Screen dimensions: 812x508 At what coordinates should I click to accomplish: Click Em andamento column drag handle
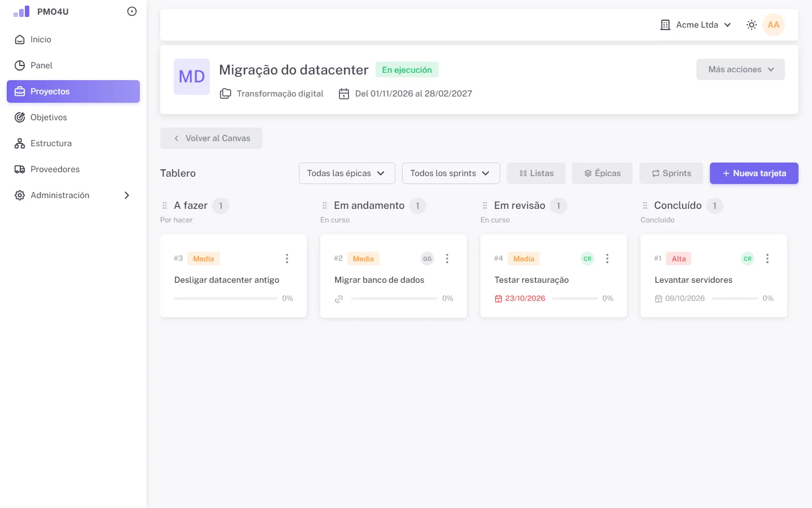(325, 205)
